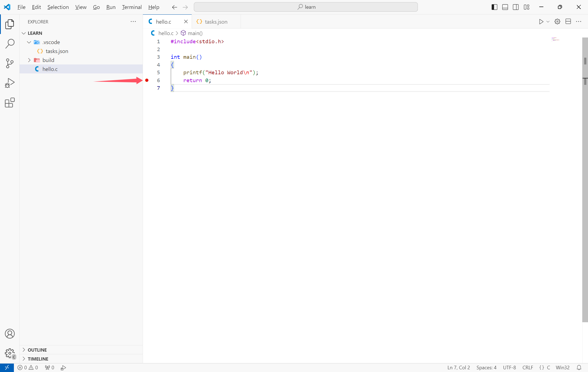Open the Run menu
This screenshot has height=372, width=588.
(111, 7)
